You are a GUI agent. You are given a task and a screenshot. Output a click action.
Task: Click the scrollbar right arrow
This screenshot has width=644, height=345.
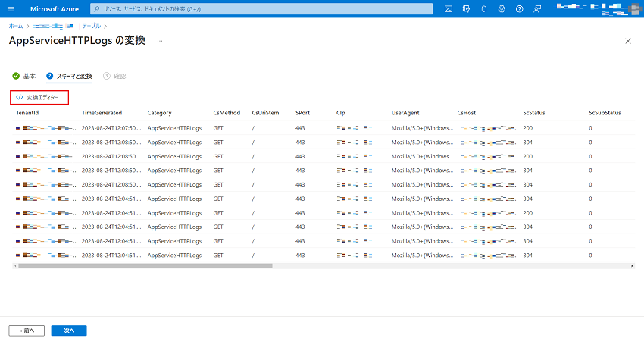[632, 266]
